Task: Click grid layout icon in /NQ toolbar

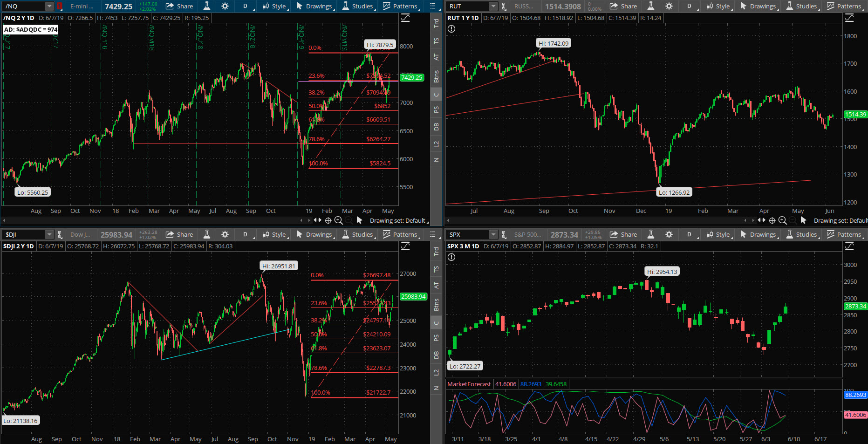Action: 432,6
